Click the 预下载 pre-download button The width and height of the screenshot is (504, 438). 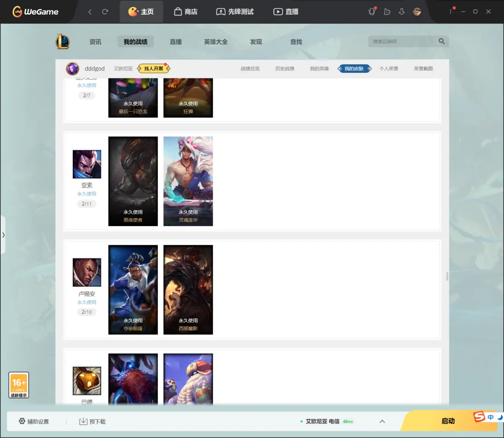click(92, 421)
